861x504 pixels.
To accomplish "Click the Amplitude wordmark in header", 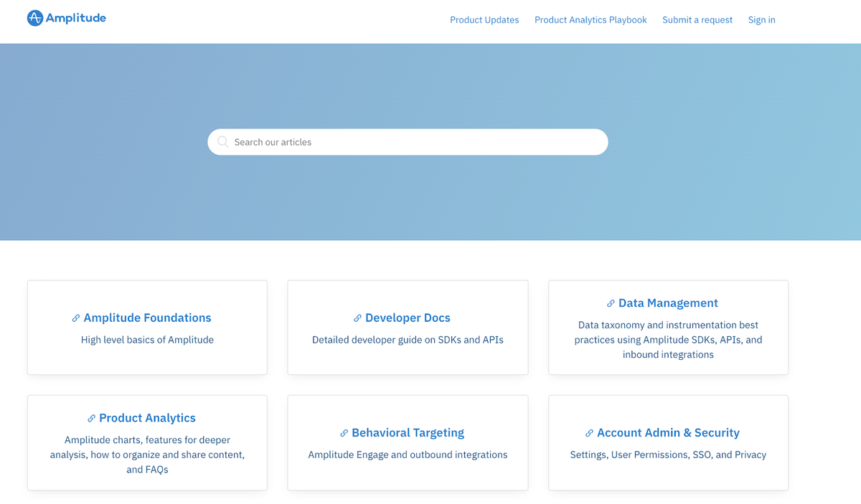I will [x=75, y=19].
